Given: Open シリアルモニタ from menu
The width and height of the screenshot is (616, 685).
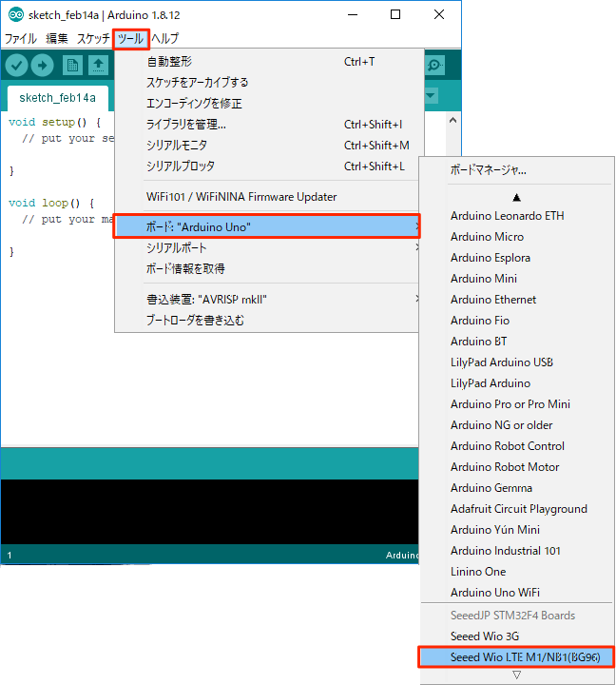Looking at the screenshot, I should [267, 145].
